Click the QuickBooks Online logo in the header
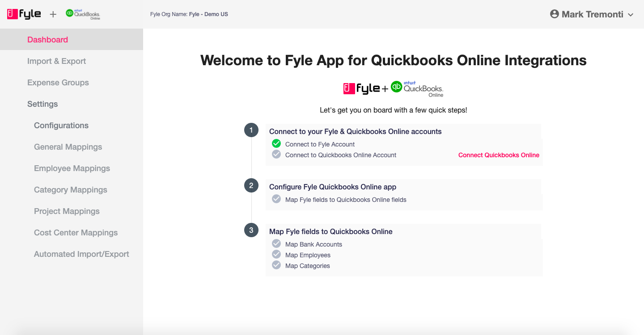644x335 pixels. pyautogui.click(x=83, y=14)
